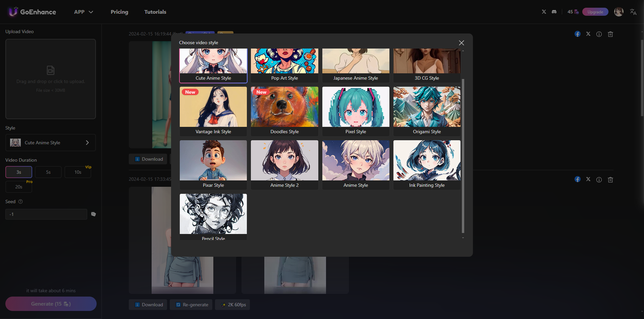Click the seed help question icon
The height and width of the screenshot is (319, 644).
pyautogui.click(x=21, y=201)
